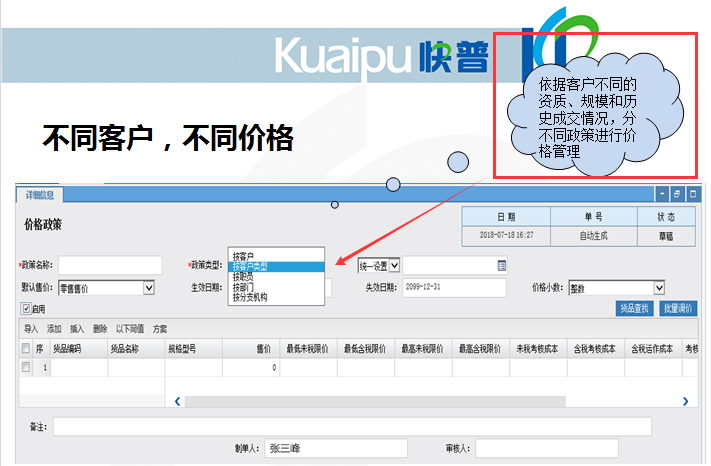Click the horizontal scrollbar of the grid
The height and width of the screenshot is (466, 711).
[375, 402]
